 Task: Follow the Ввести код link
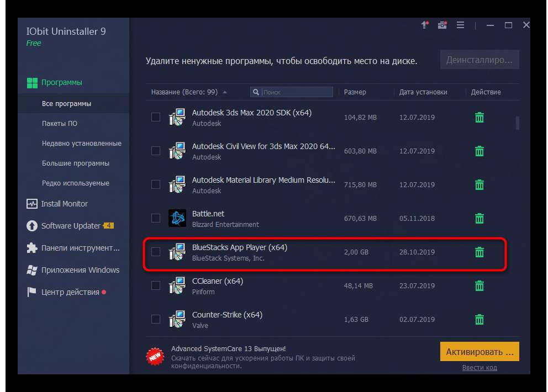[479, 368]
